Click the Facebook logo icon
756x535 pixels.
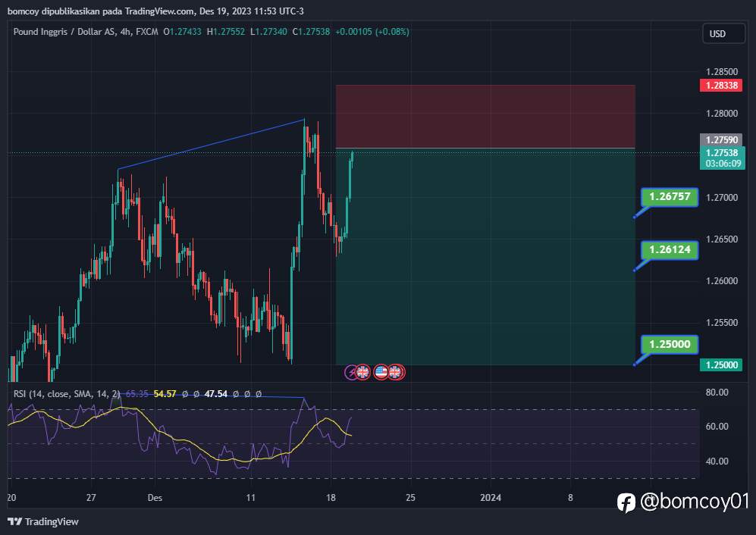coord(626,502)
